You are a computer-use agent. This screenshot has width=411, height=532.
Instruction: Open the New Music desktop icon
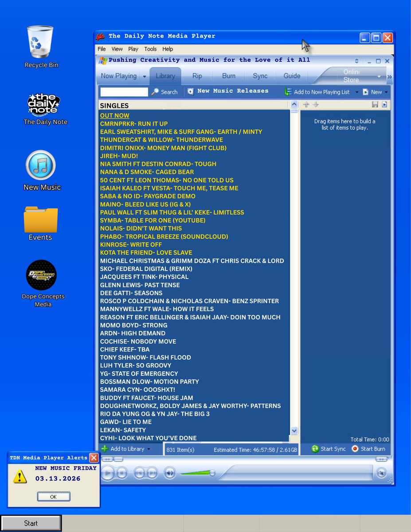coord(41,165)
